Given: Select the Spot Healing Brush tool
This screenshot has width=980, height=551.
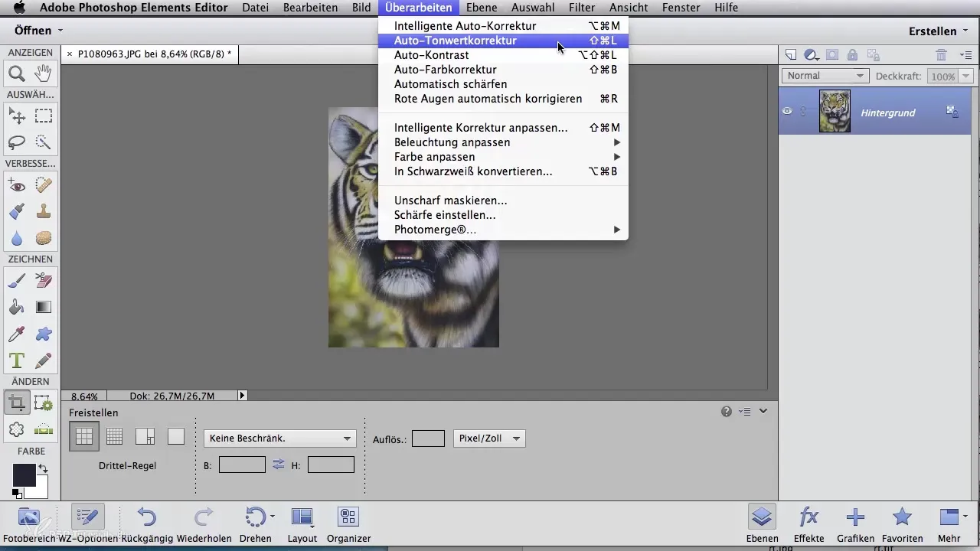Looking at the screenshot, I should [x=44, y=185].
